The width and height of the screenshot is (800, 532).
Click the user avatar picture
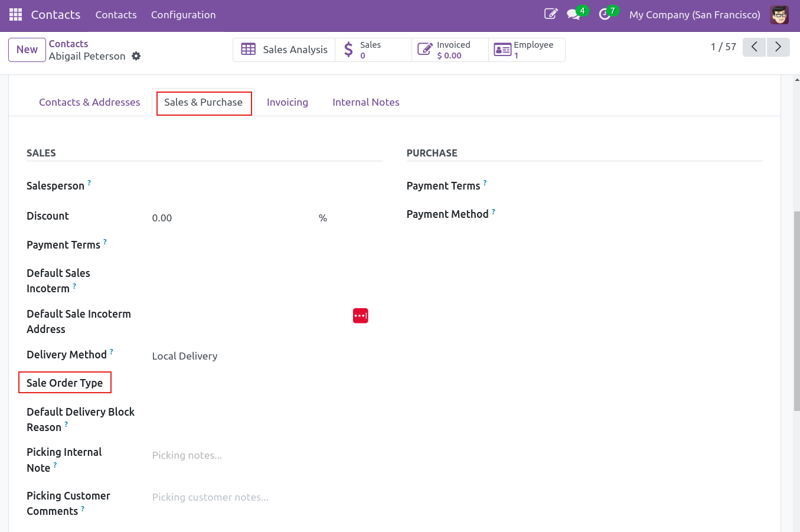[x=779, y=14]
